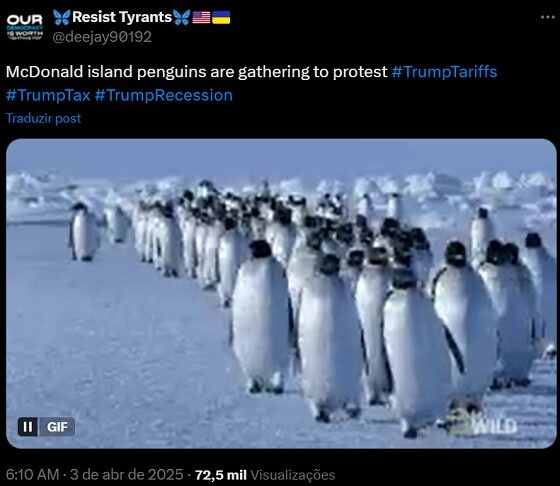Click the US flag emoji in name
Screen dimensions: 560x486
[x=201, y=17]
